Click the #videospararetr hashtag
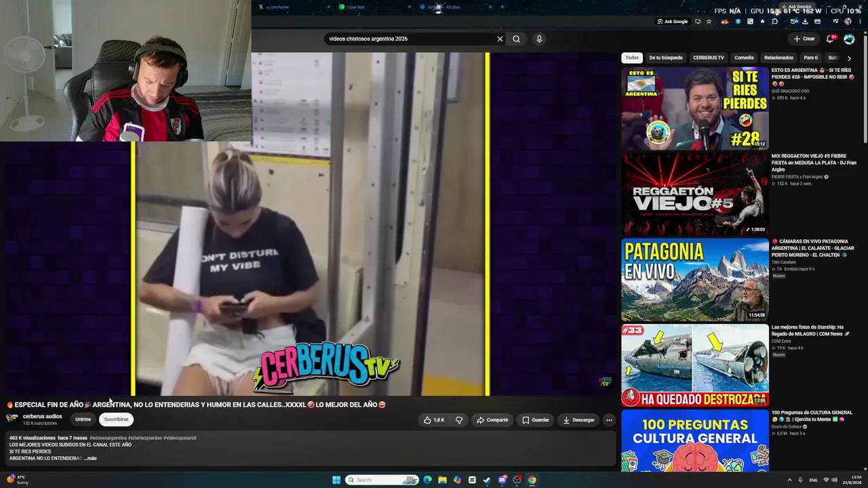This screenshot has width=868, height=488. click(180, 438)
